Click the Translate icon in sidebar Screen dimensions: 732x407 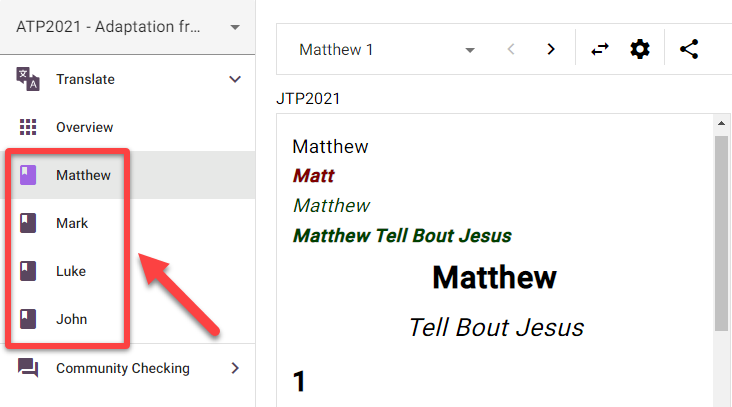(28, 79)
